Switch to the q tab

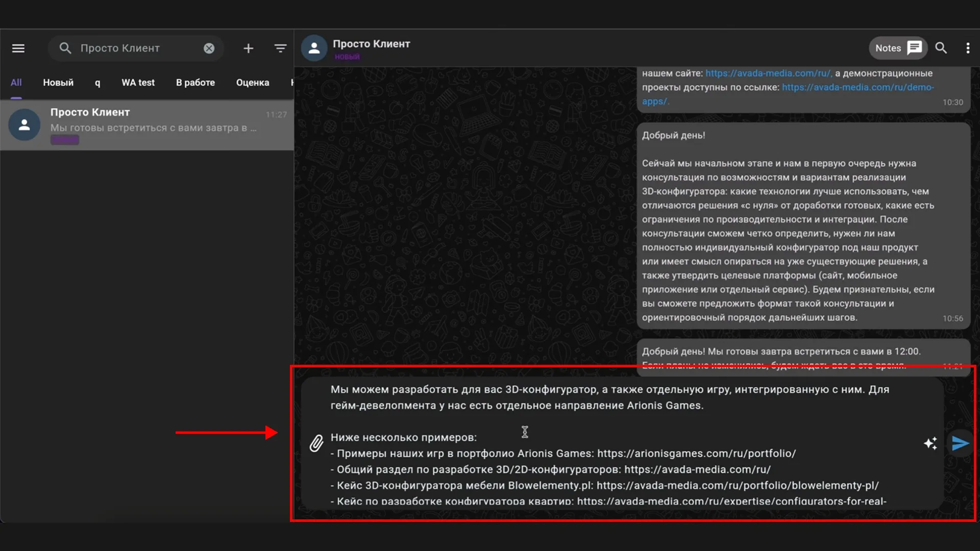point(97,82)
